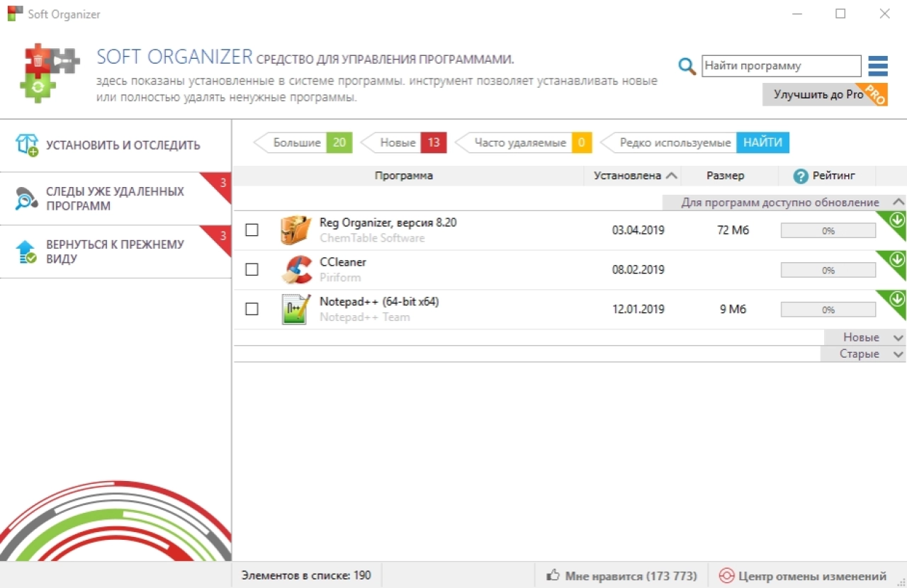Viewport: 907px width, 588px height.
Task: Click Notepad++ rating bar
Action: tap(828, 310)
